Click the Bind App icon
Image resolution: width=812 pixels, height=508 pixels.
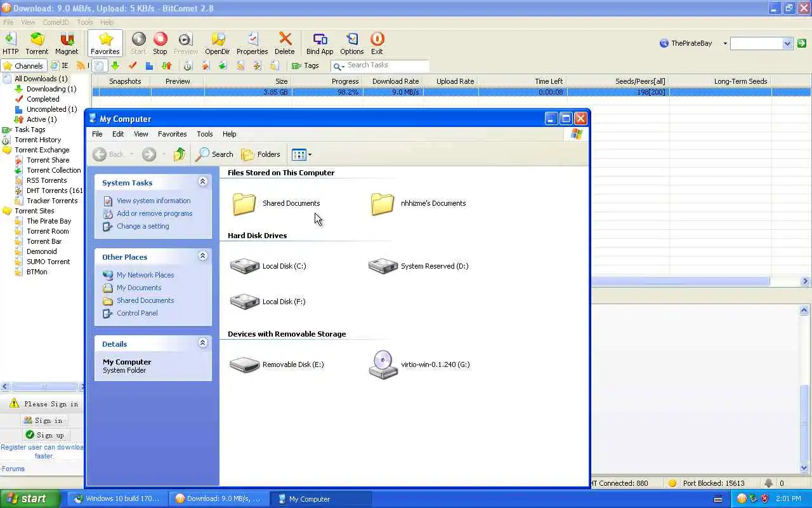pyautogui.click(x=320, y=43)
